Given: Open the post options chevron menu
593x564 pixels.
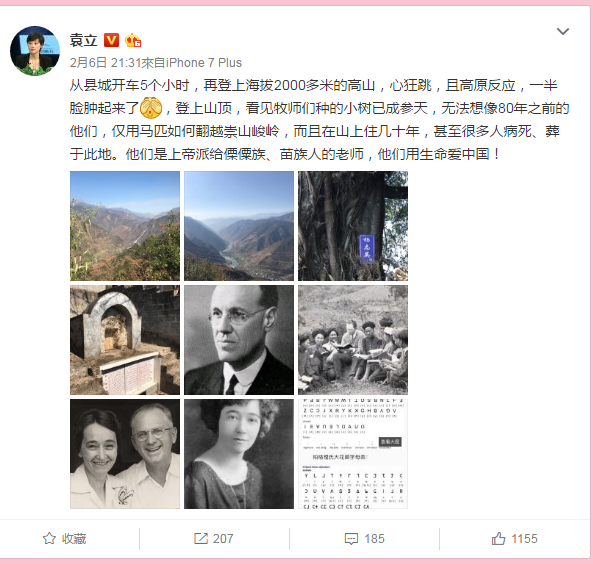Looking at the screenshot, I should click(x=563, y=31).
